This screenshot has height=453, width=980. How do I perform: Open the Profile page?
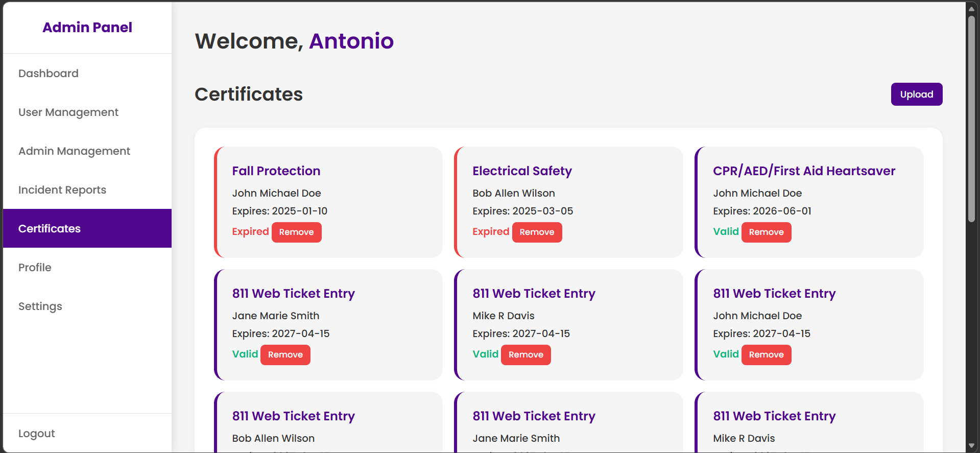tap(35, 268)
